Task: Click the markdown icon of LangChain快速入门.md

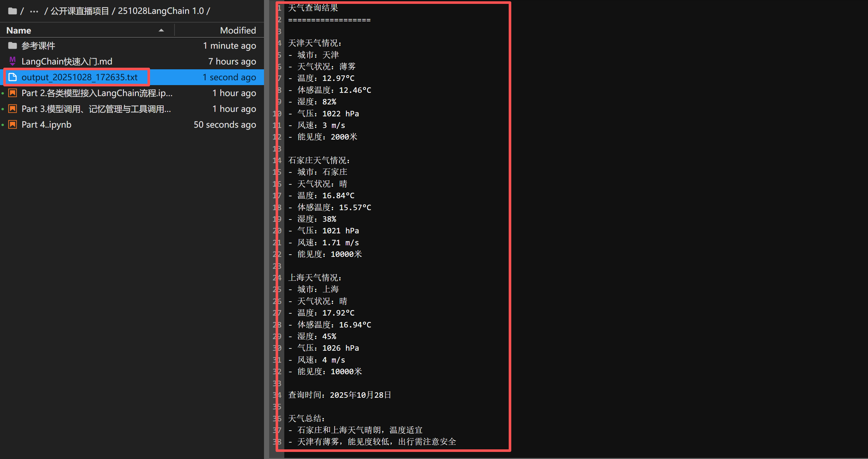Action: click(x=13, y=61)
